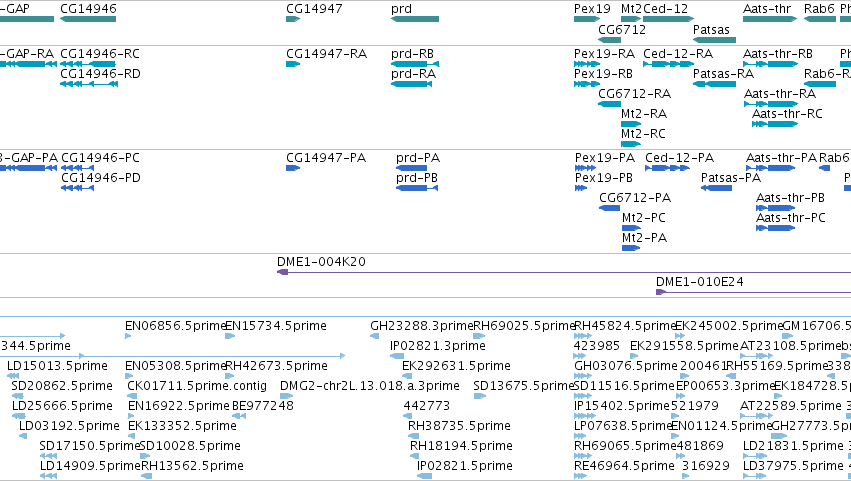Click the CG6712 gene label
Viewport: 851px width, 481px height.
click(x=622, y=29)
